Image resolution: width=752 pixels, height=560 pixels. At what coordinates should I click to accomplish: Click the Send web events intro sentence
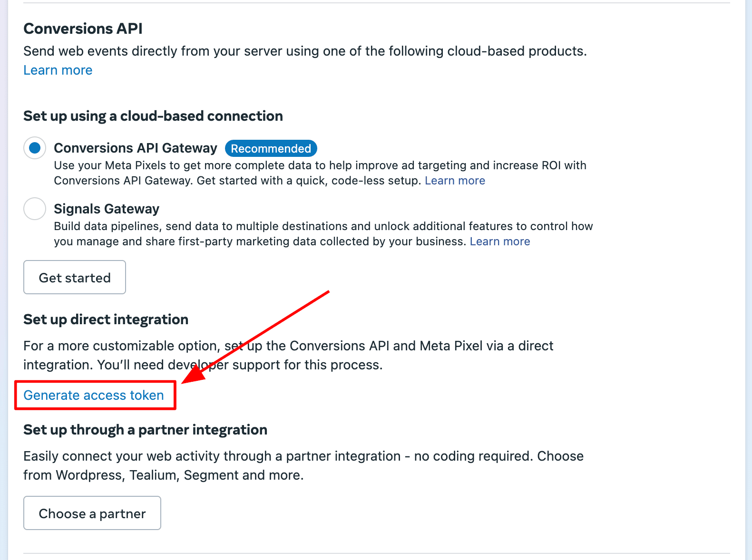(x=305, y=51)
